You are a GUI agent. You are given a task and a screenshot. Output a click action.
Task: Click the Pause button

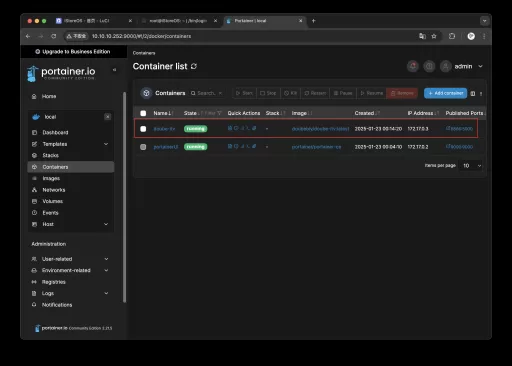pos(343,93)
